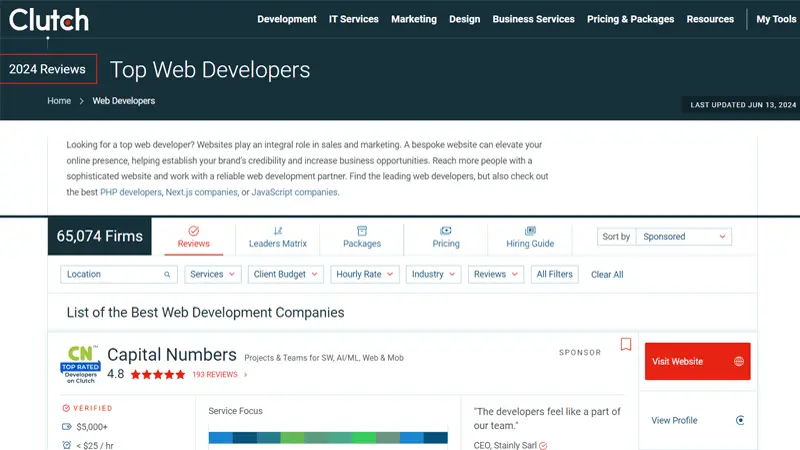Open the Development navigation menu
The height and width of the screenshot is (450, 800).
287,19
